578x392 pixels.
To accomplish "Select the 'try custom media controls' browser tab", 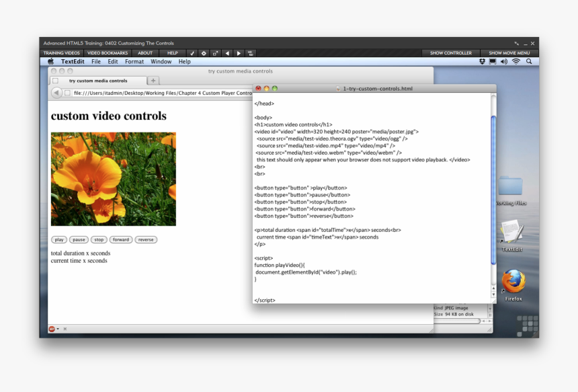I will pyautogui.click(x=98, y=81).
